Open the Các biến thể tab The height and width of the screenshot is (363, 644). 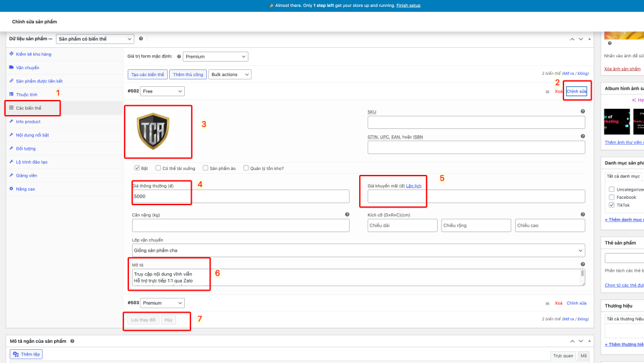coord(29,108)
